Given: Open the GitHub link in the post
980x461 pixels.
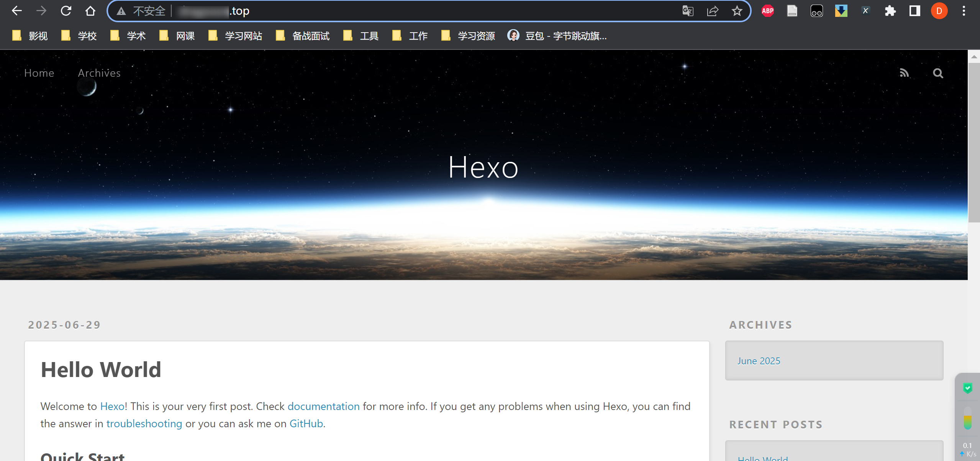Looking at the screenshot, I should coord(306,423).
